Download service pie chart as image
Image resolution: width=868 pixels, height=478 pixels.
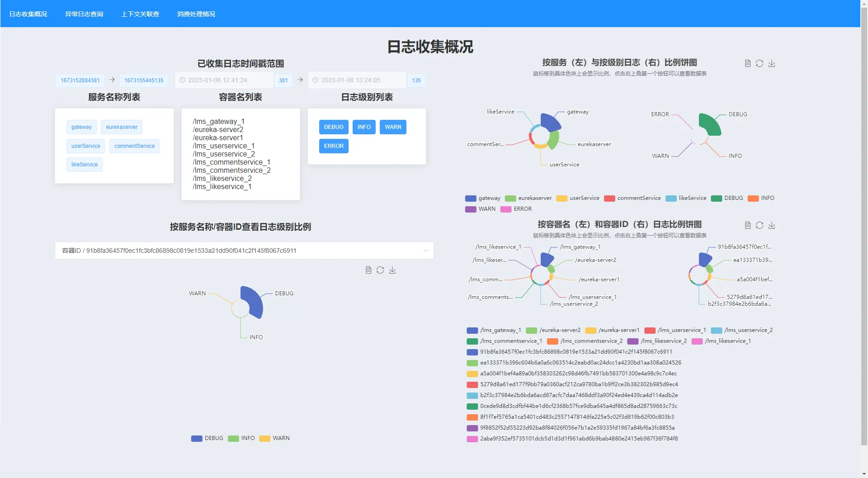(x=772, y=64)
